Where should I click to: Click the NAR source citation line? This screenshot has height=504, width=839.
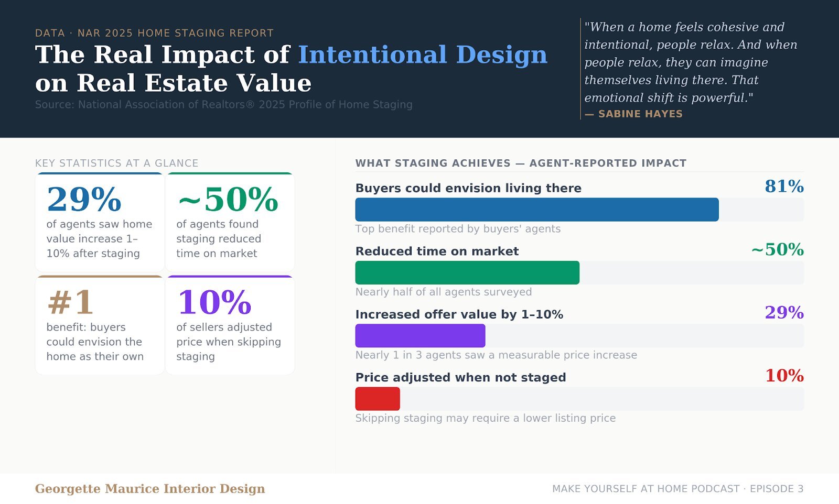(223, 105)
